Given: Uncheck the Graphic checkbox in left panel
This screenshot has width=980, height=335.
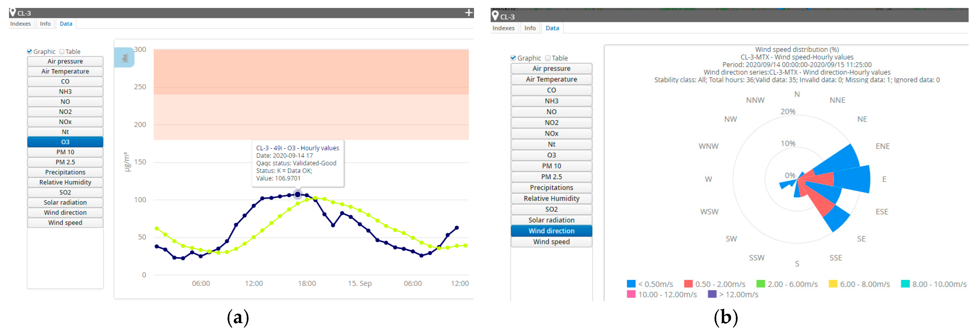Looking at the screenshot, I should coord(30,51).
